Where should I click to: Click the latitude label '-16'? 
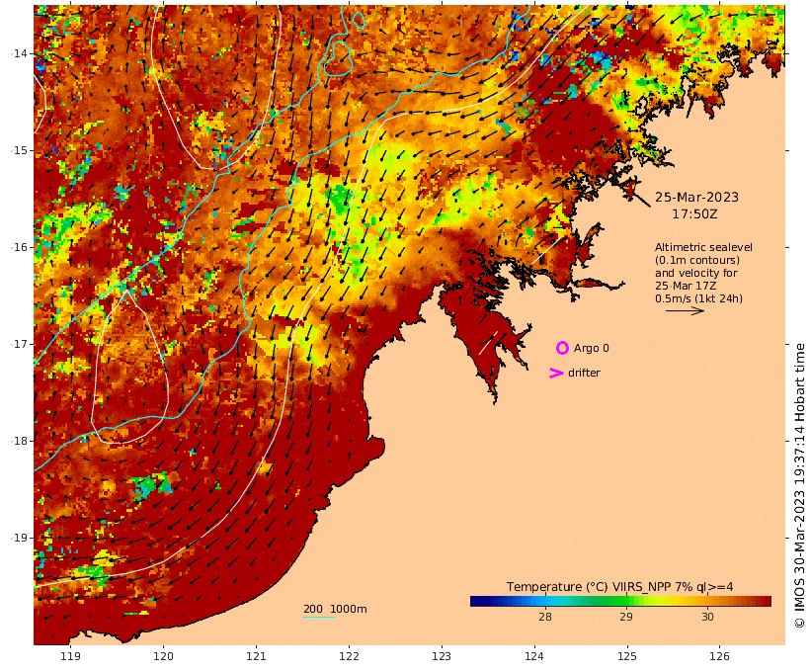coord(20,247)
